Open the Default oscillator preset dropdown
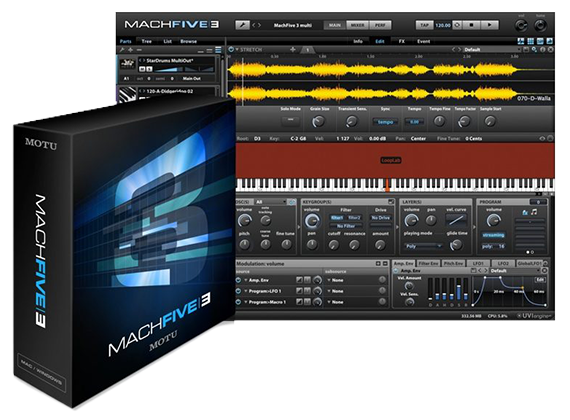 coord(491,50)
